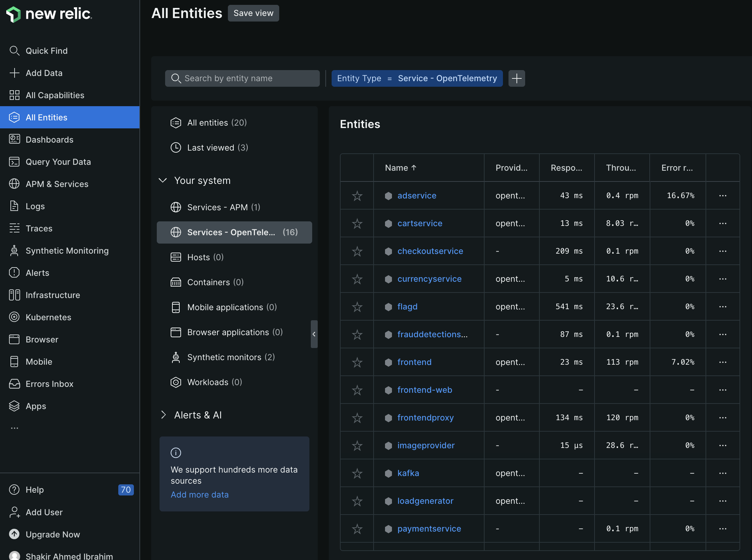Click the Alerts sidebar icon
The width and height of the screenshot is (752, 560).
[x=14, y=273]
